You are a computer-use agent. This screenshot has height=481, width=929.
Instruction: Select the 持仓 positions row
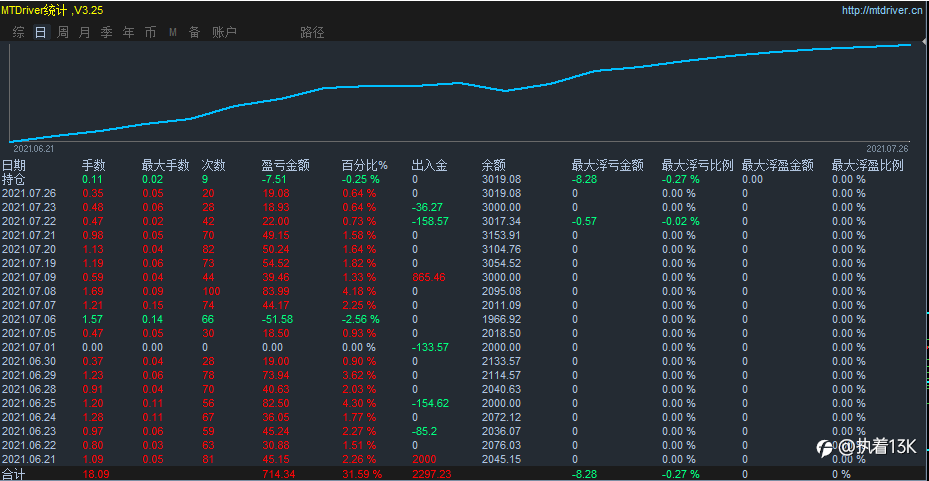click(14, 179)
